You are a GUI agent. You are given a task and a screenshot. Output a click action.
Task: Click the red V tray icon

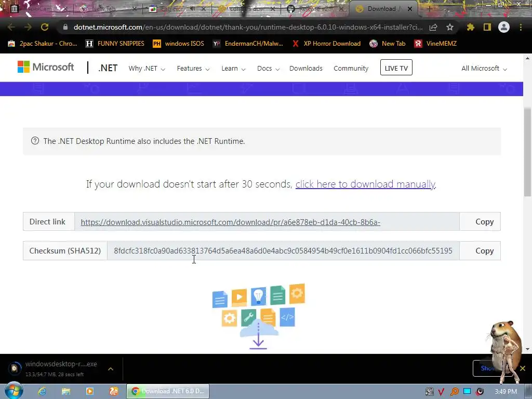click(441, 392)
